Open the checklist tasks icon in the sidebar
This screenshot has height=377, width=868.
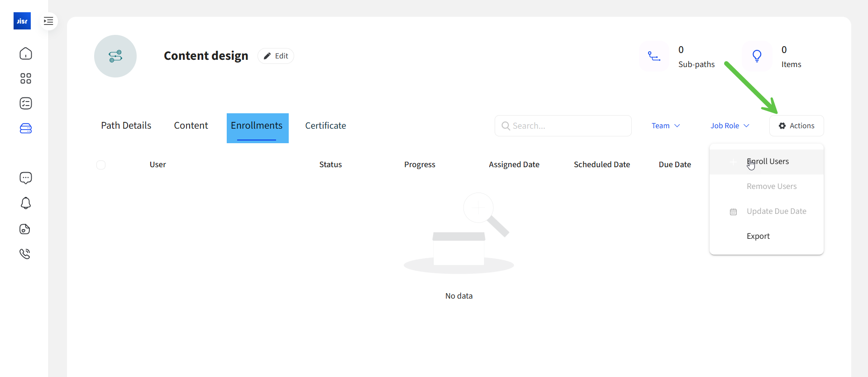pos(26,103)
